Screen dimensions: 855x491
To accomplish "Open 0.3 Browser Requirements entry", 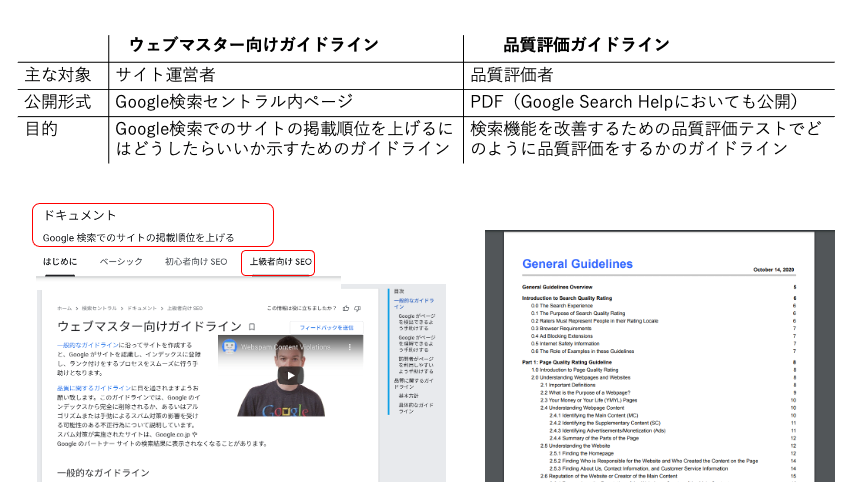I will point(561,328).
